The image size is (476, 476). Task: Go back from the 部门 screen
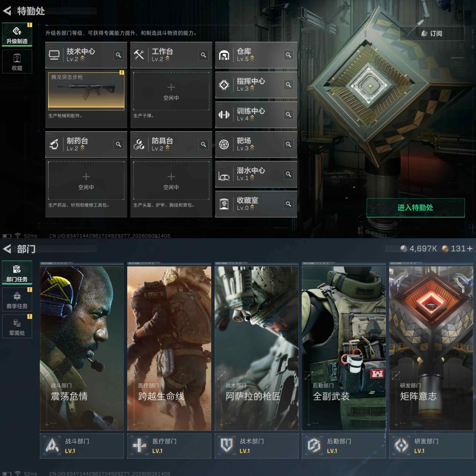click(x=7, y=249)
